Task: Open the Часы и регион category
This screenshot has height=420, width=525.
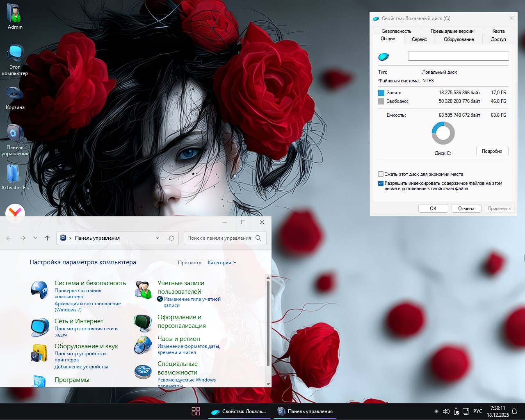Action: pos(178,338)
